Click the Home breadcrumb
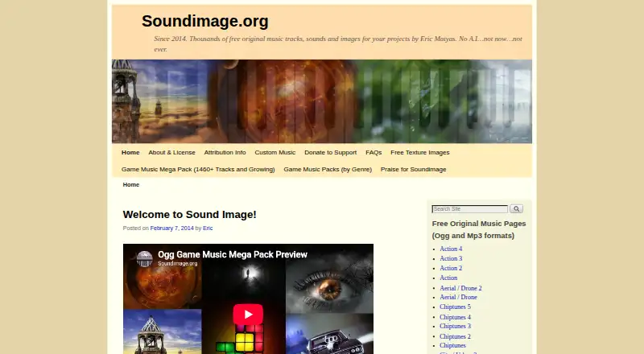The image size is (644, 354). click(131, 185)
